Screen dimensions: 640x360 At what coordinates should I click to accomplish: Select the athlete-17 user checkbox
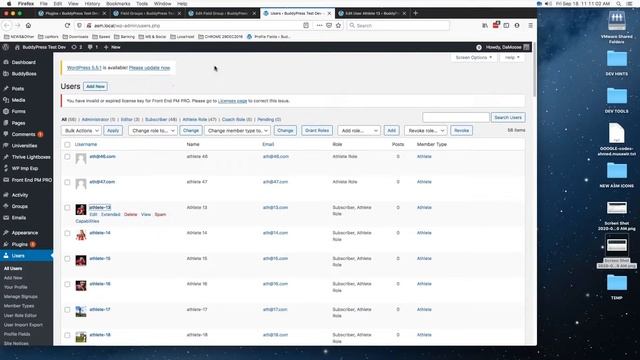point(67,310)
